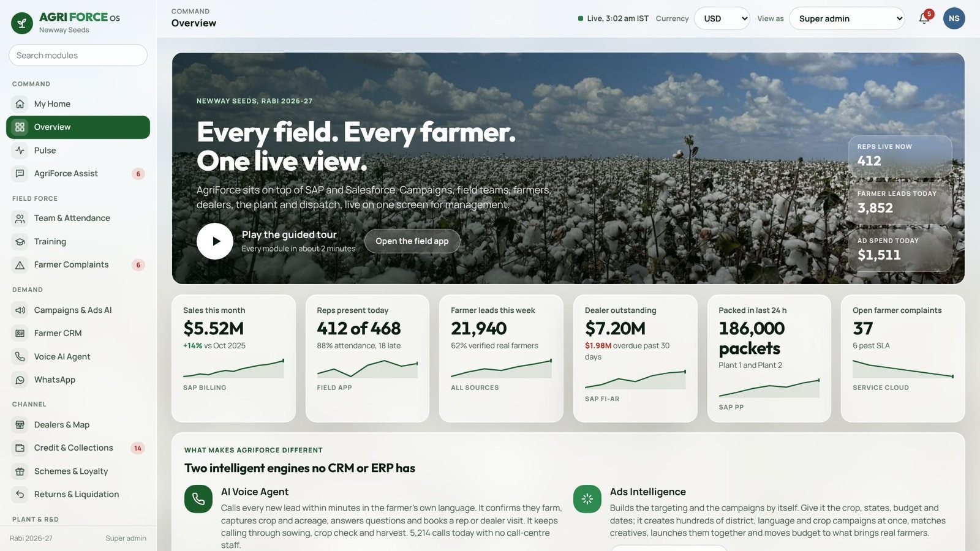Click the Farmer CRM card icon
Viewport: 980px width, 551px height.
(x=20, y=334)
